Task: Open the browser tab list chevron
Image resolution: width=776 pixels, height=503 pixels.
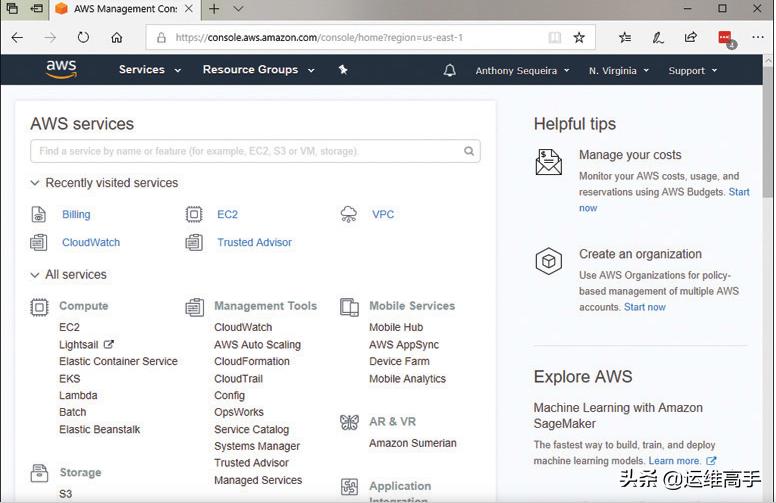Action: pos(238,9)
